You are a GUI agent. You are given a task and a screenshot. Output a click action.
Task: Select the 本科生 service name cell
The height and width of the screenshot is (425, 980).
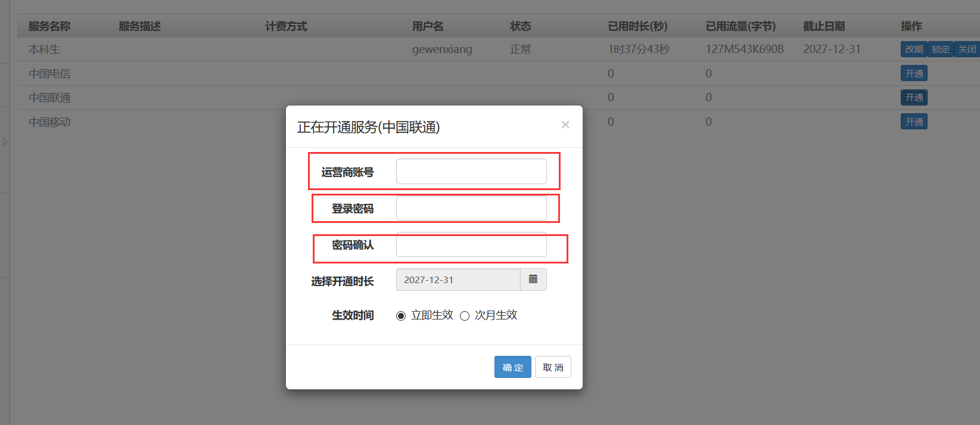[45, 49]
